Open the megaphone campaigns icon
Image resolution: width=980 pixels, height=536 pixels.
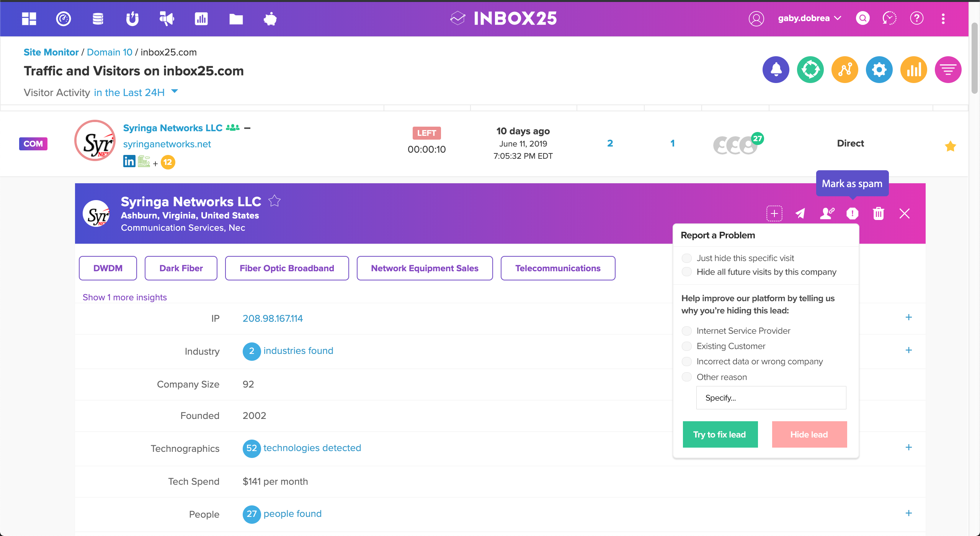pyautogui.click(x=167, y=18)
